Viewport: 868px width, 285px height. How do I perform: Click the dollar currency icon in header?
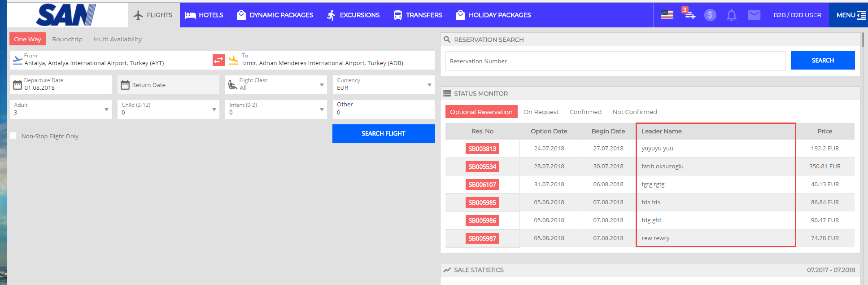(710, 15)
